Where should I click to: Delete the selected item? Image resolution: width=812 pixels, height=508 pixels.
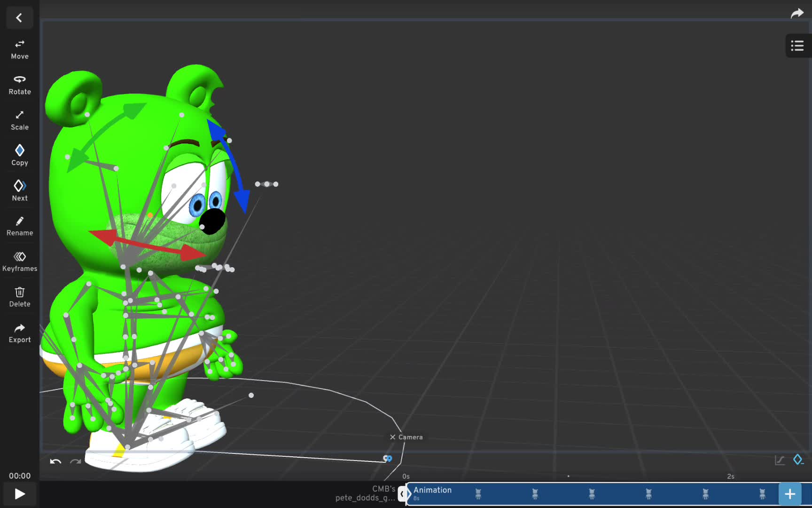[20, 297]
